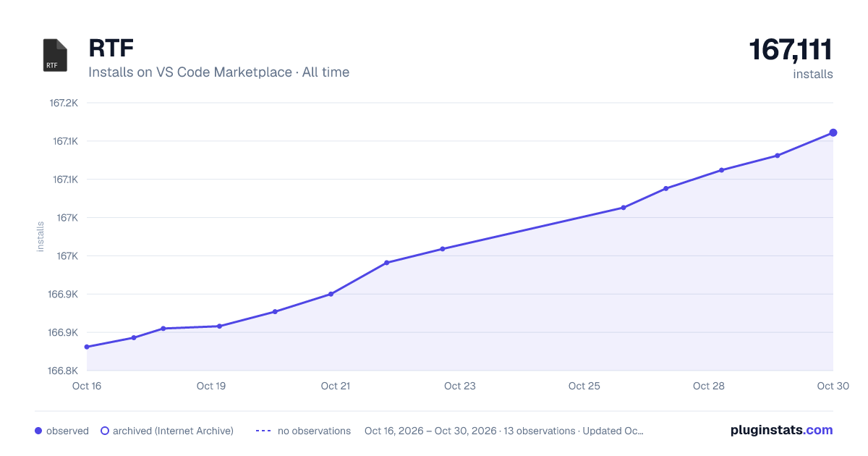This screenshot has width=868, height=456.
Task: Click the hollow 'archived' legend circle
Action: tap(105, 431)
